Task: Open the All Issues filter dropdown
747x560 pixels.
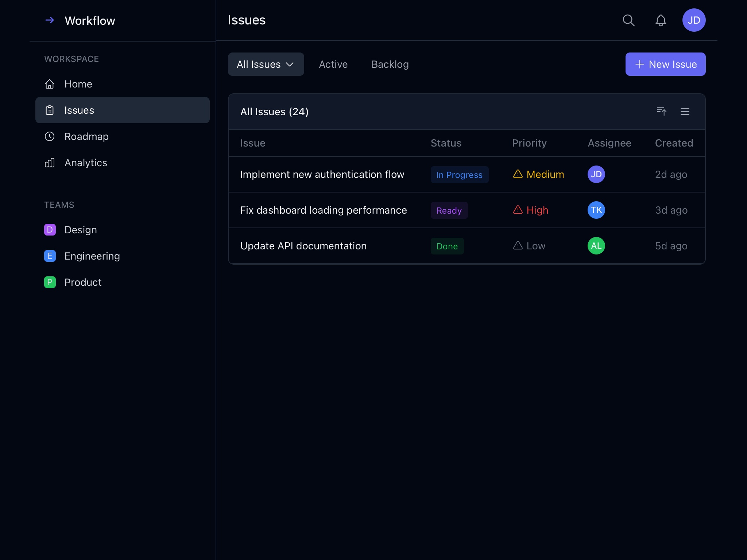Action: (266, 64)
